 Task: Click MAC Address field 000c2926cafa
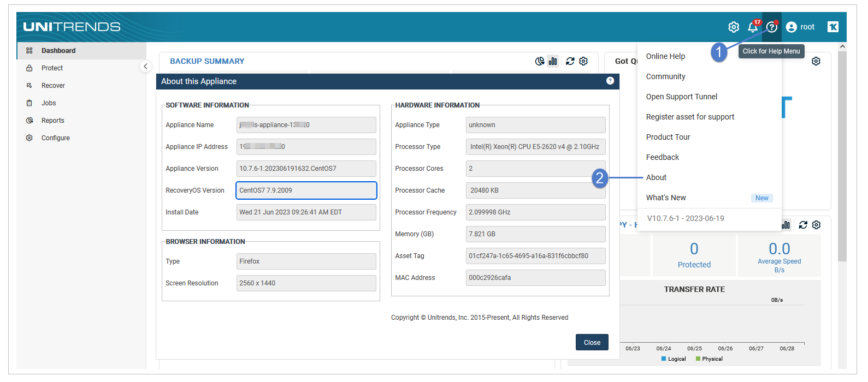[536, 278]
